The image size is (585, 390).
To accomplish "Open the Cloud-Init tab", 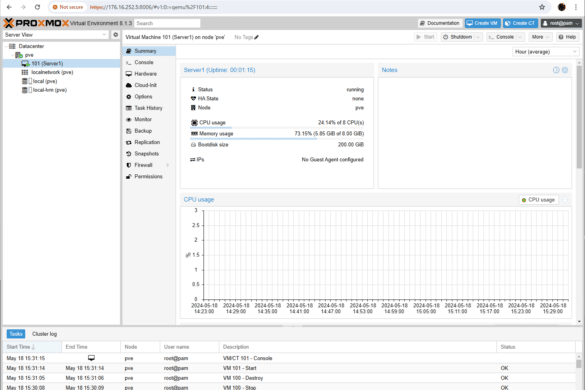I will (x=149, y=85).
